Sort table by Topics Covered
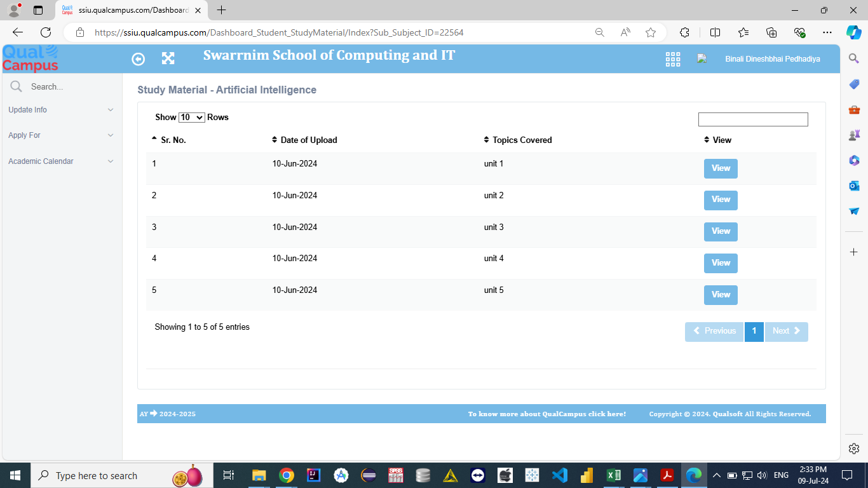This screenshot has height=488, width=868. pyautogui.click(x=518, y=140)
